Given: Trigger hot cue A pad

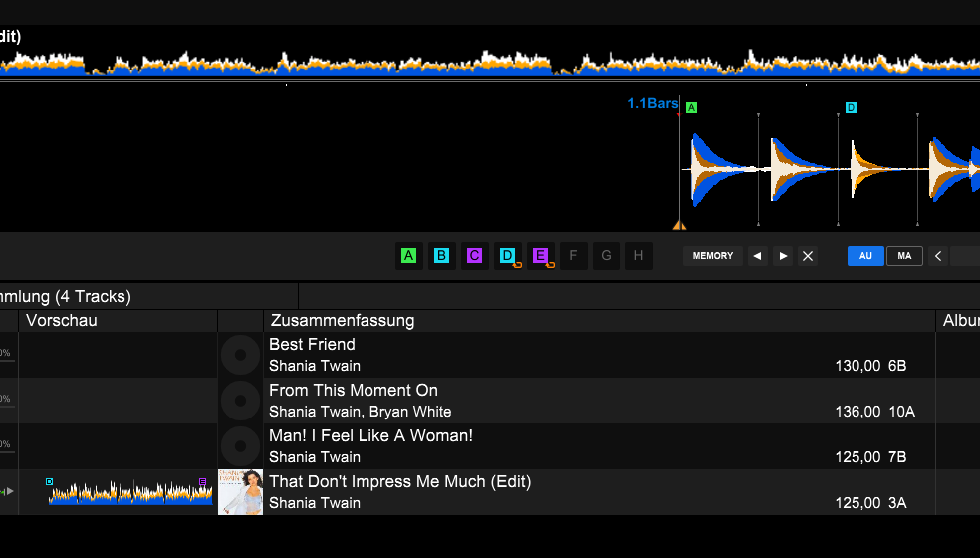Looking at the screenshot, I should (x=408, y=256).
